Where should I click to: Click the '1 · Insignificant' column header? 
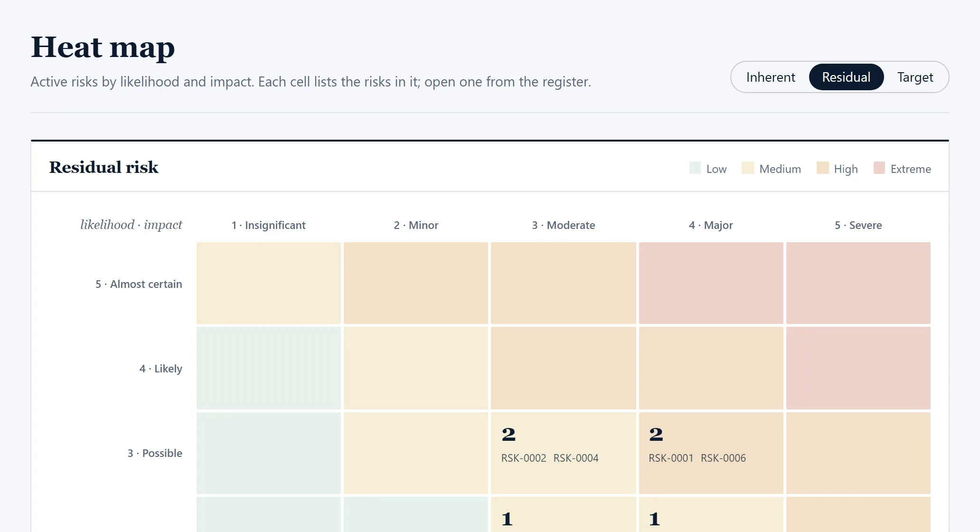point(269,225)
